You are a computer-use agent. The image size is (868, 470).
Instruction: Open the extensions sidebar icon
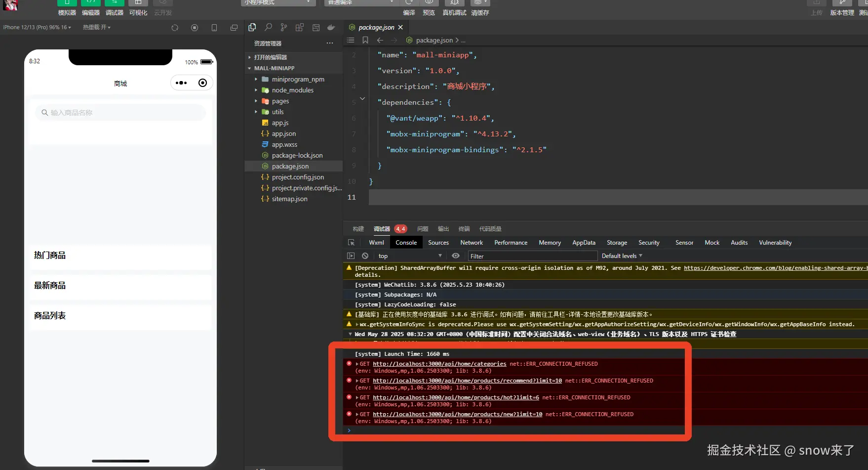(x=300, y=27)
